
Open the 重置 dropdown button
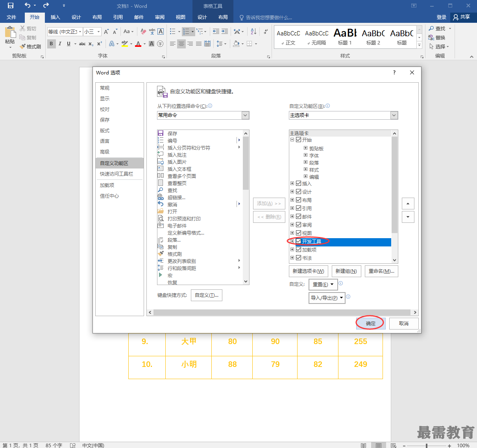324,284
